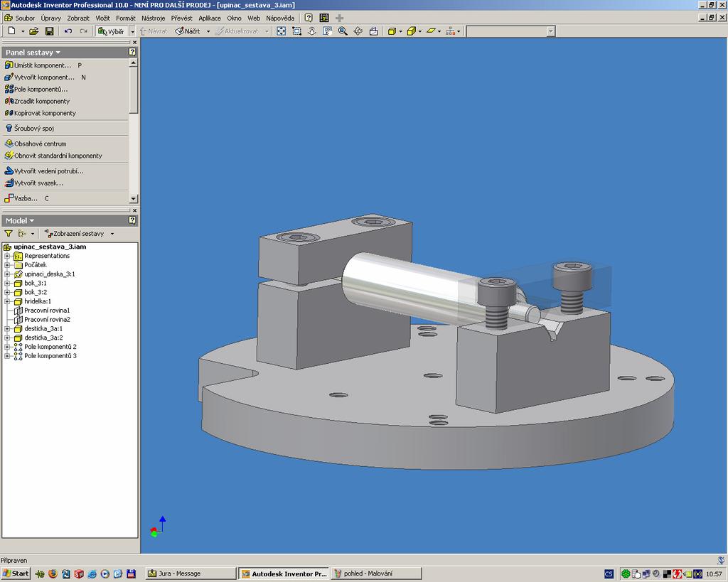Image resolution: width=728 pixels, height=582 pixels.
Task: Click Obnovit standardní komponenty
Action: coord(53,156)
